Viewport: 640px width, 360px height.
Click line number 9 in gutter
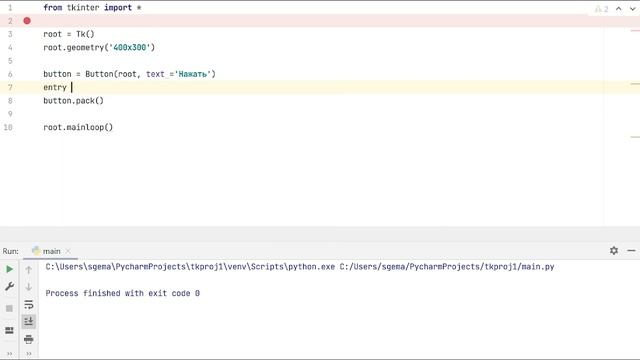(10, 114)
